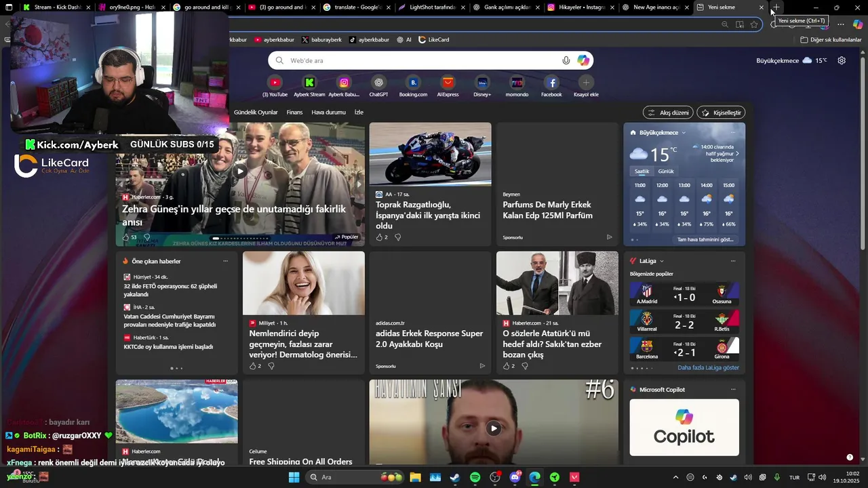Image resolution: width=868 pixels, height=488 pixels.
Task: Open more options on LaLiga card
Action: click(x=732, y=261)
